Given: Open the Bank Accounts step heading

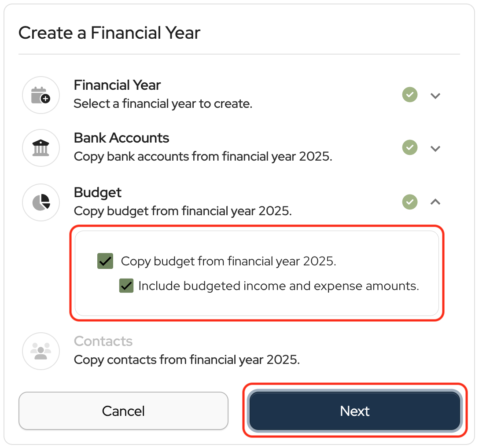Looking at the screenshot, I should pos(122,138).
